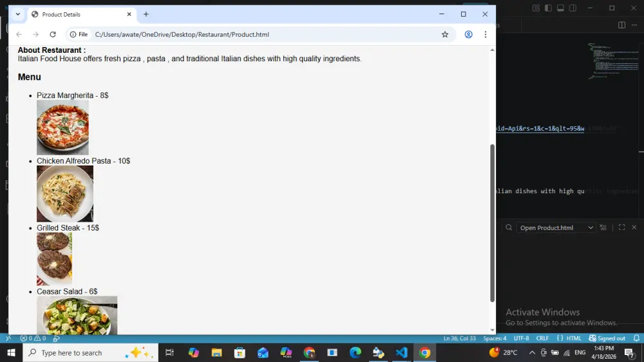The image size is (644, 362).
Task: Click 'Grilled Steak - 15$' text
Action: point(68,228)
